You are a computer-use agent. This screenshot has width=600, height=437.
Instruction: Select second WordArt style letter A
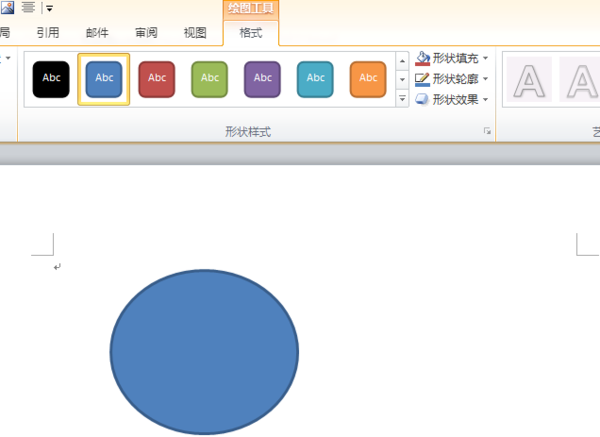[x=581, y=80]
